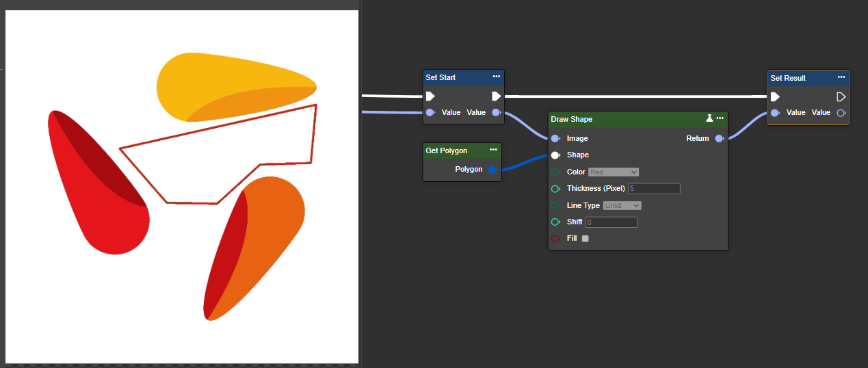The image size is (868, 368).
Task: Open the Set Result node three-dot menu
Action: point(841,77)
